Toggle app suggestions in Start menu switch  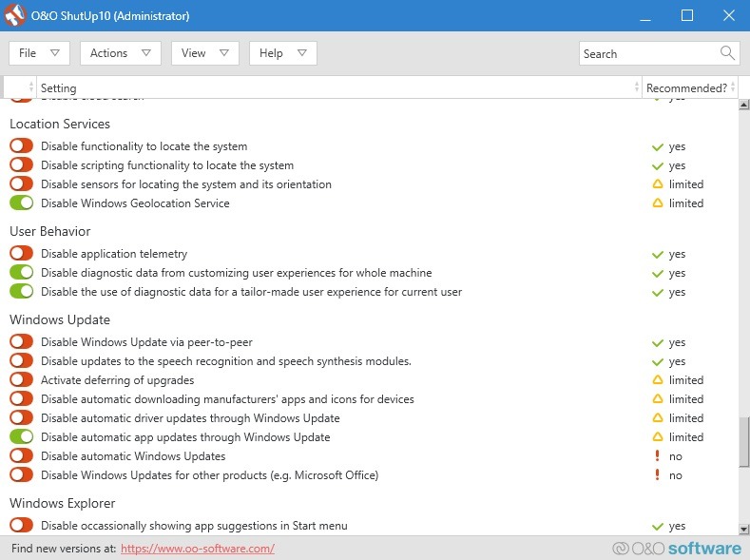22,525
